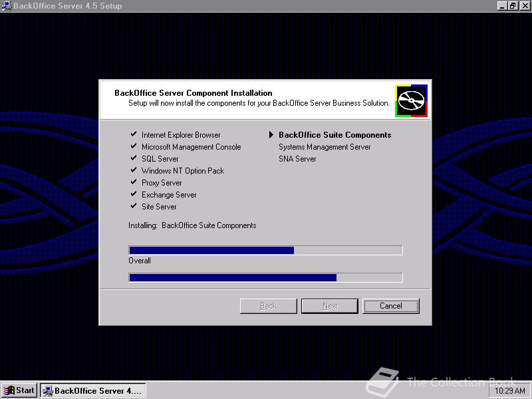Click BackOffice Server Component Installation heading
This screenshot has width=532, height=399.
[x=194, y=93]
